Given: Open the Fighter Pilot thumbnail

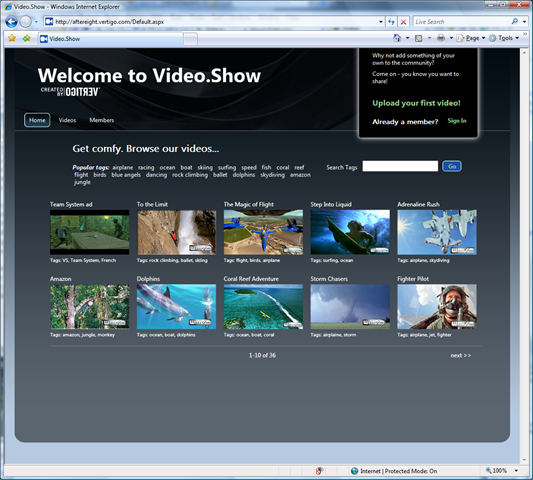Looking at the screenshot, I should coord(437,307).
